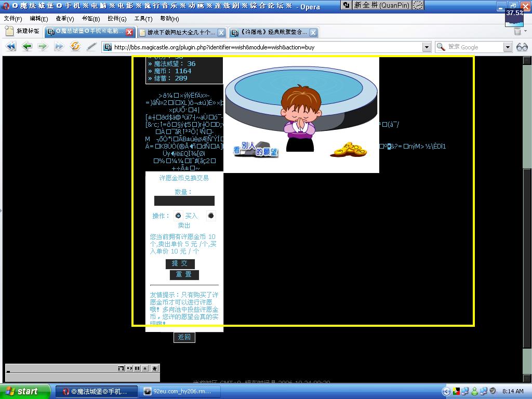Viewport: 532px width, 399px height.
Task: Select the 新全拼(QuanPin) input method label
Action: pos(382,5)
